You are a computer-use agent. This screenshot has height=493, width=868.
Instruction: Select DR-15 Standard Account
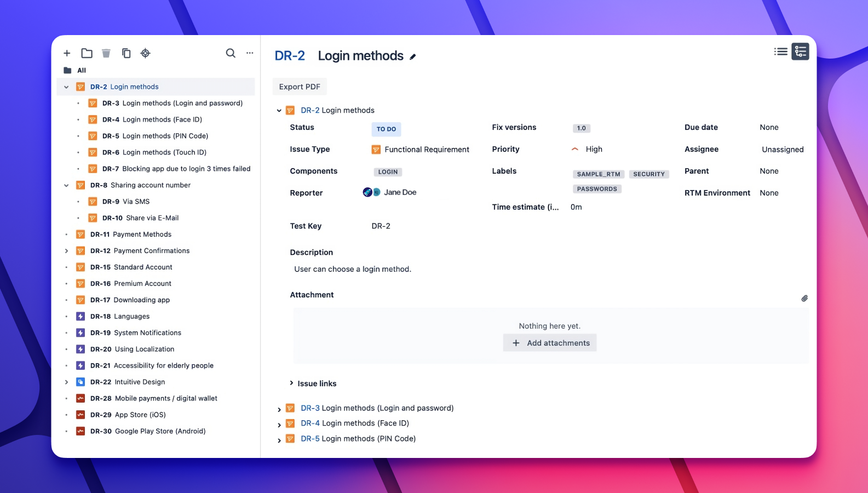tap(131, 267)
